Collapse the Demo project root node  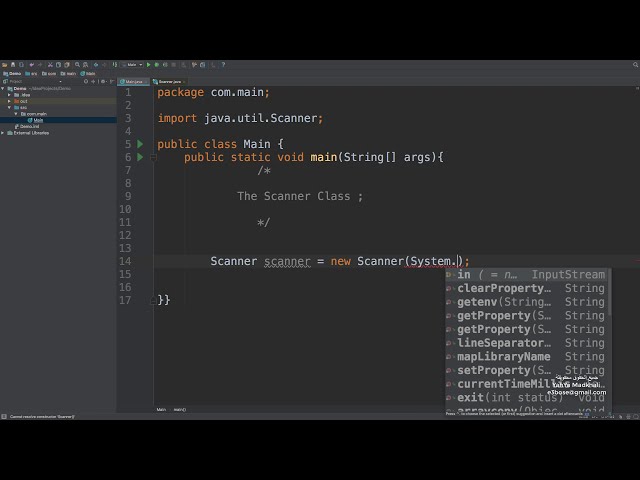click(x=3, y=88)
